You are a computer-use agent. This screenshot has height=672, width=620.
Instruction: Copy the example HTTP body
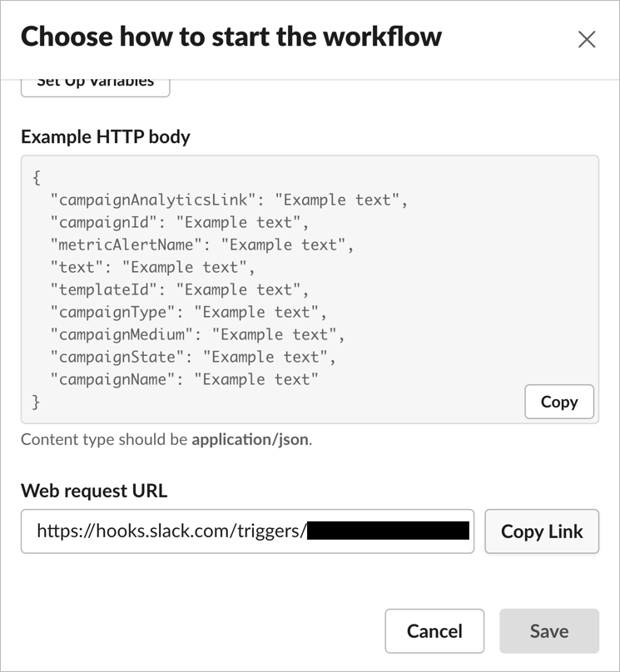[558, 402]
